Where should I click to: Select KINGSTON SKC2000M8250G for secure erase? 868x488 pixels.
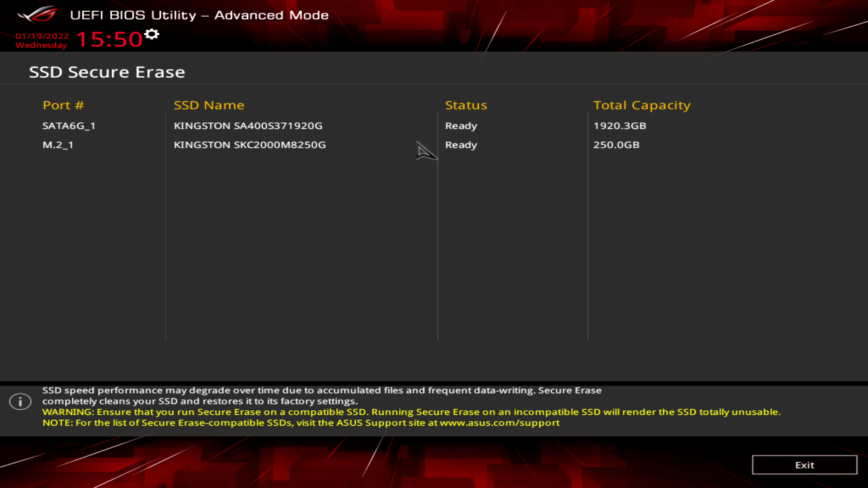(250, 144)
